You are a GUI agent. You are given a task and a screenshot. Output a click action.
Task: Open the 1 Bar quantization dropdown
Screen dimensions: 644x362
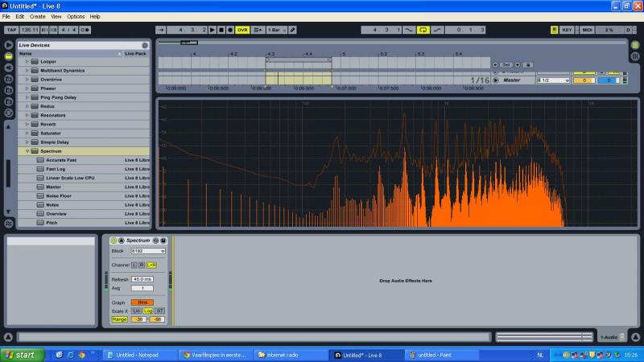[276, 30]
